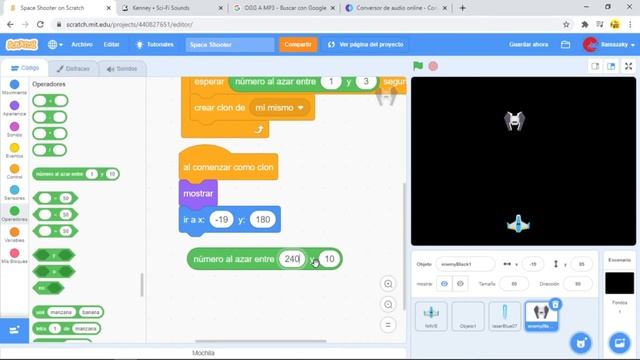Open the Scratch logo home link

(22, 44)
